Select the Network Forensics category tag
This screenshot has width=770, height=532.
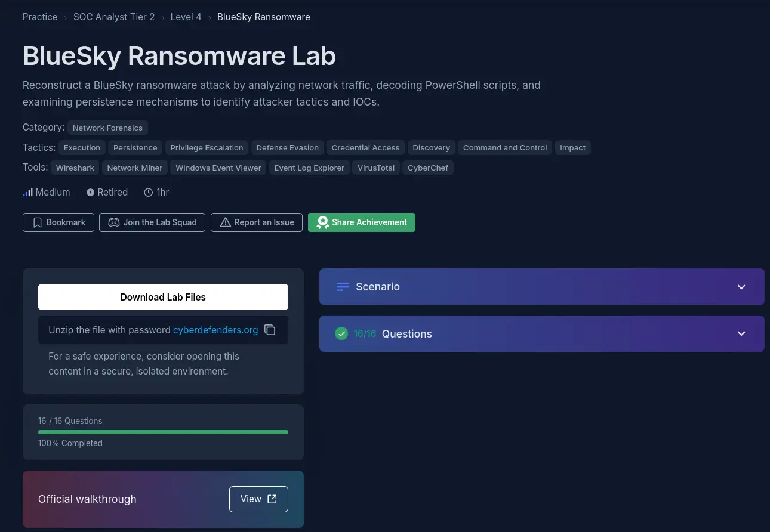pyautogui.click(x=107, y=128)
